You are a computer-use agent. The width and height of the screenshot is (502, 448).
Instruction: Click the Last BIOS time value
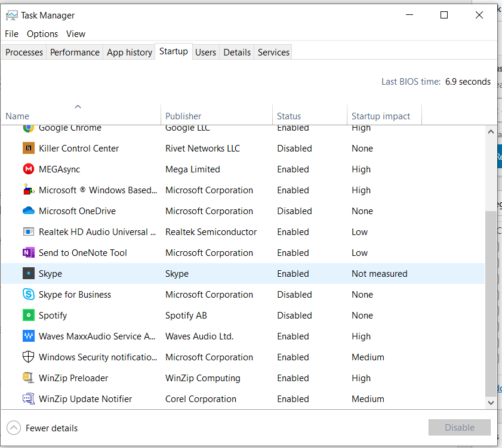468,82
